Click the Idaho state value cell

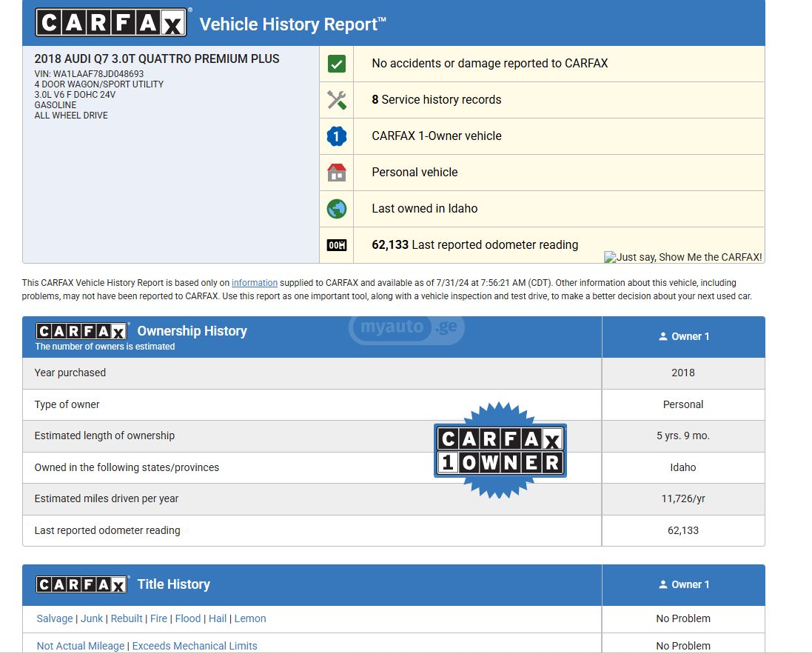[683, 467]
